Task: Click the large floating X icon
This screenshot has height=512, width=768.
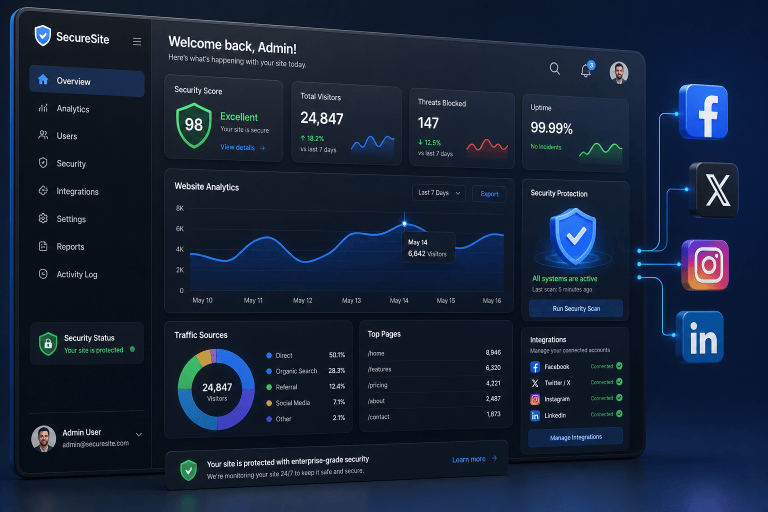Action: coord(716,190)
